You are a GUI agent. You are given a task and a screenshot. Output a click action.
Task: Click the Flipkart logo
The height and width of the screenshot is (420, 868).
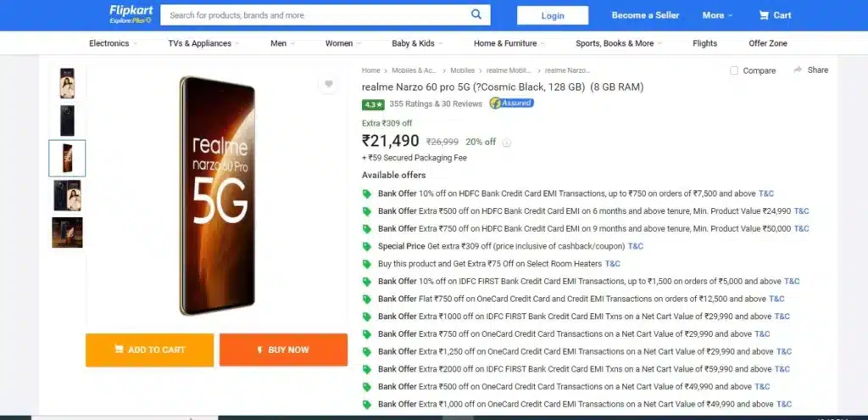click(x=131, y=14)
